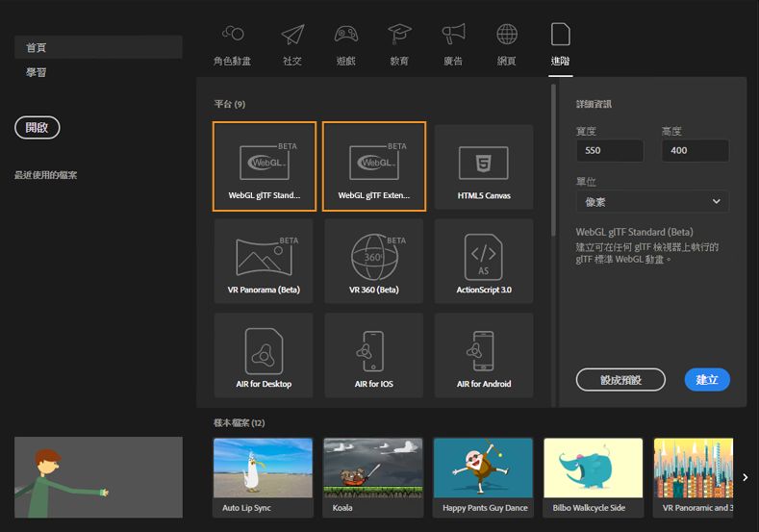This screenshot has width=759, height=532.
Task: Choose the ActionScript 3.0 preset
Action: (484, 261)
